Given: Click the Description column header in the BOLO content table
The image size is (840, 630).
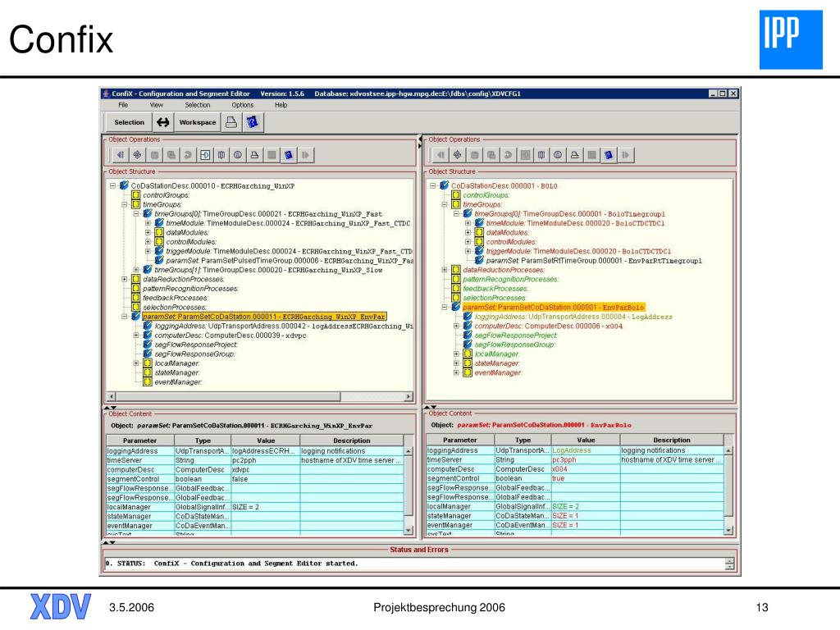Looking at the screenshot, I should click(672, 440).
